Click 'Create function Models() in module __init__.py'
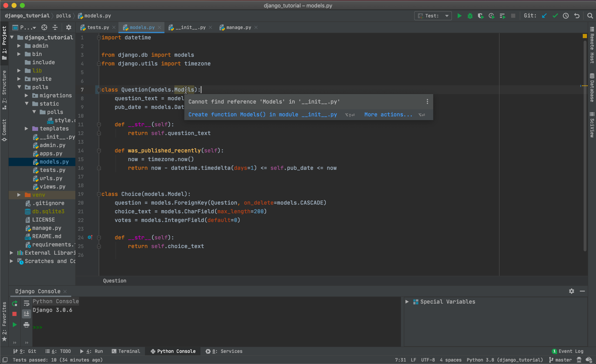This screenshot has width=596, height=364. pos(262,114)
